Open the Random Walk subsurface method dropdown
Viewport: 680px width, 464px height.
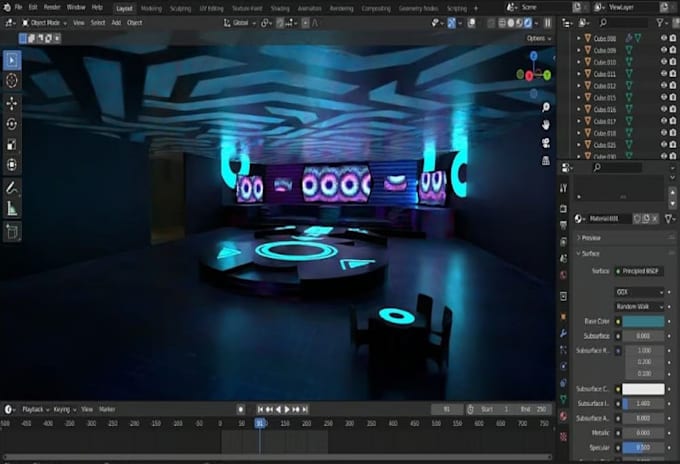click(641, 306)
